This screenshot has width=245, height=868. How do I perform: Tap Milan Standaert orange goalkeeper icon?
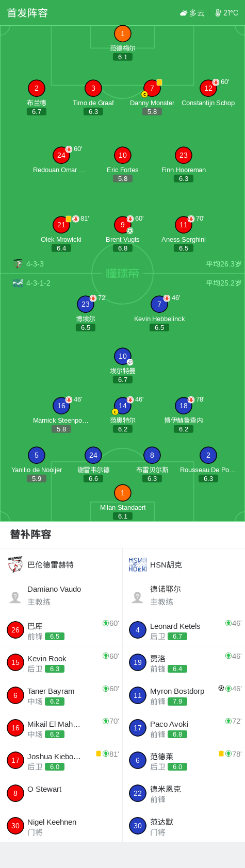pos(122,493)
